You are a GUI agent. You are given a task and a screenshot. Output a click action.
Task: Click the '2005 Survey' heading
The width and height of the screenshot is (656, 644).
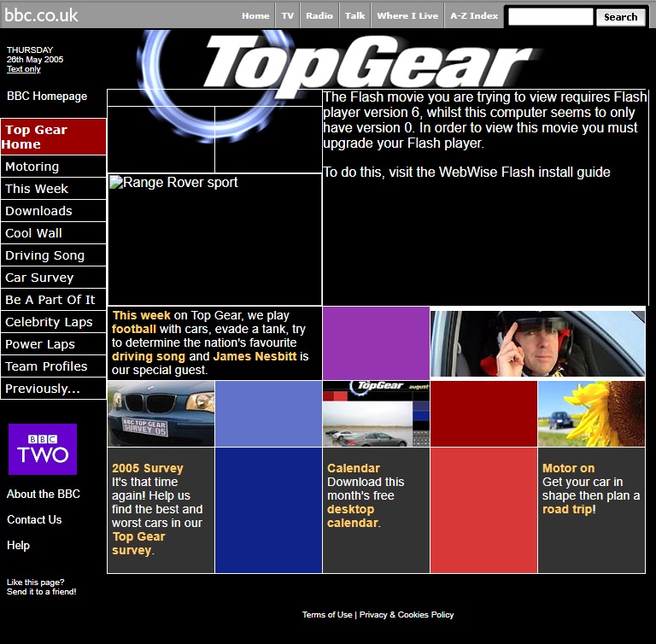coord(147,468)
